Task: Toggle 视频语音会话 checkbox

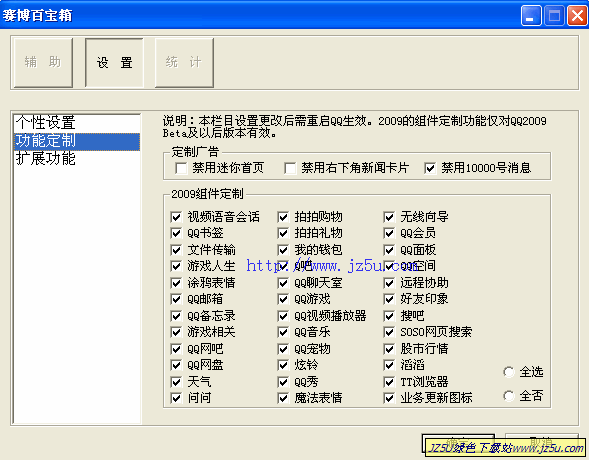Action: pyautogui.click(x=176, y=217)
